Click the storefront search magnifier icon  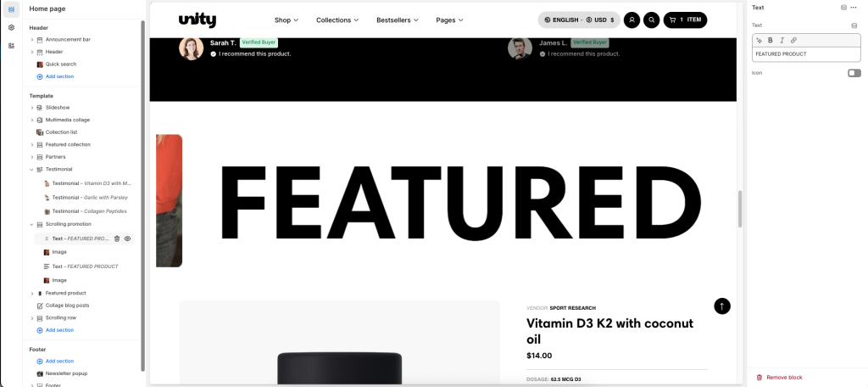click(x=652, y=20)
